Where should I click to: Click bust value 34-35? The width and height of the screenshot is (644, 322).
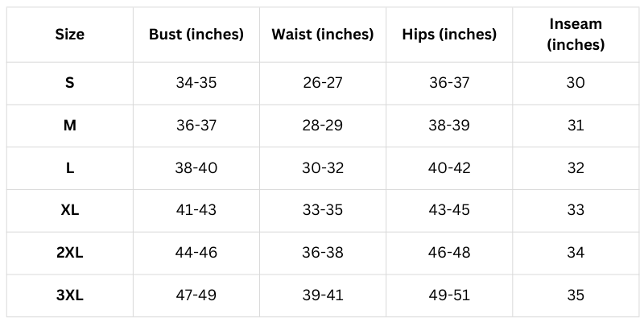coord(196,83)
